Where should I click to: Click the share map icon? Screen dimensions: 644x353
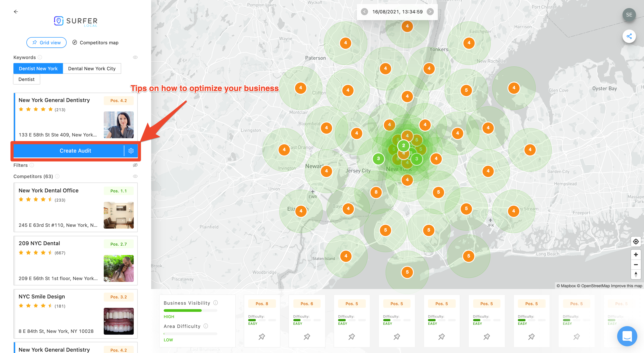(x=629, y=36)
